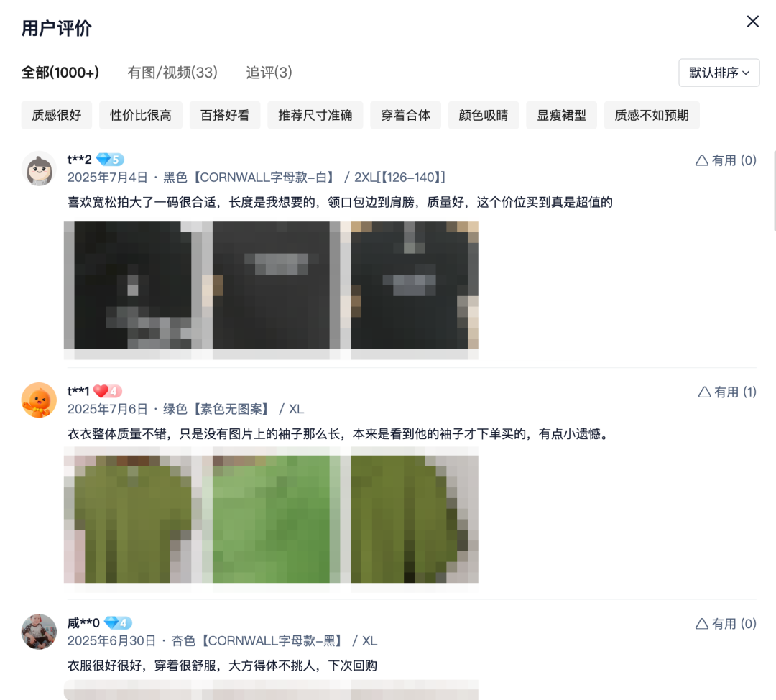Click the username 咸**0
The width and height of the screenshot is (776, 700).
83,623
